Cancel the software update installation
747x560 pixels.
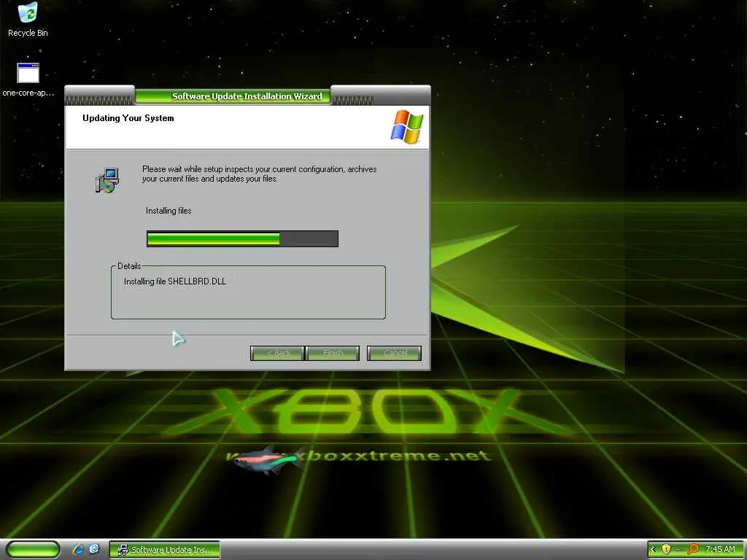tap(395, 353)
